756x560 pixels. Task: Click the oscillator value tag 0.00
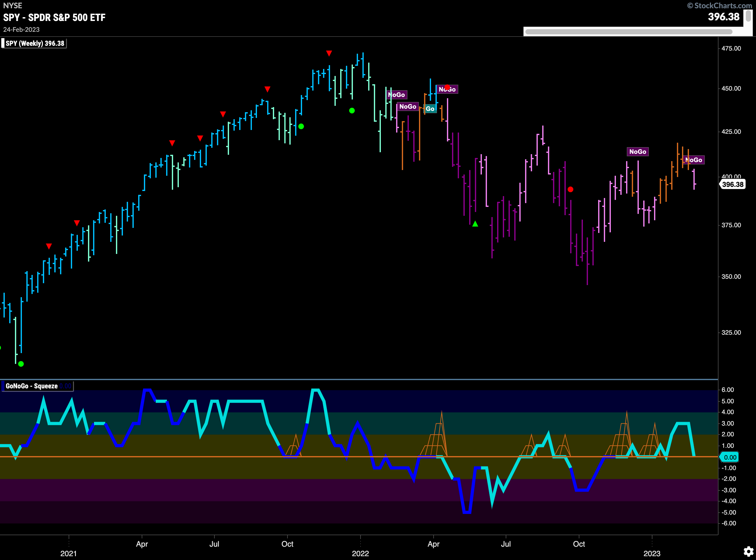point(730,457)
